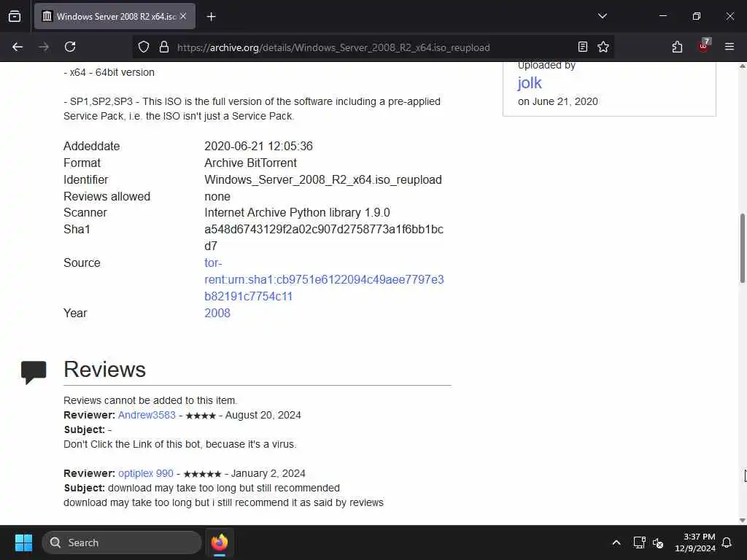Open the torrent sha1 source link

[324, 279]
